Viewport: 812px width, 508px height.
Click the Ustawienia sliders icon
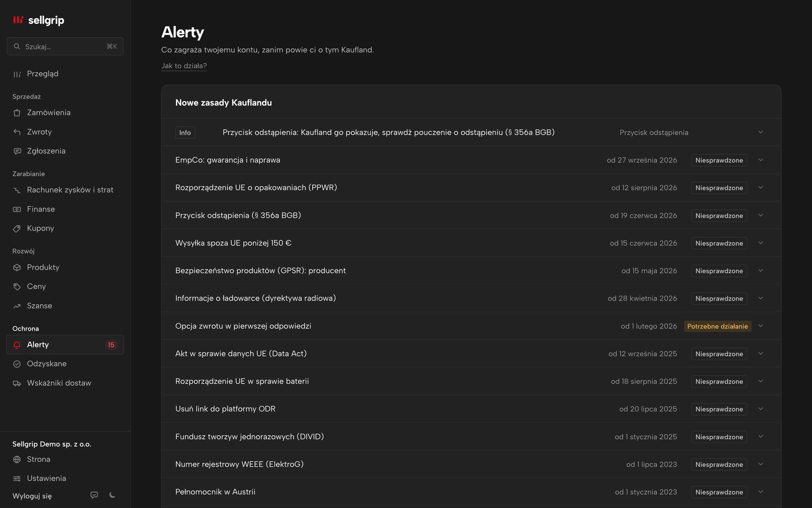(x=17, y=478)
